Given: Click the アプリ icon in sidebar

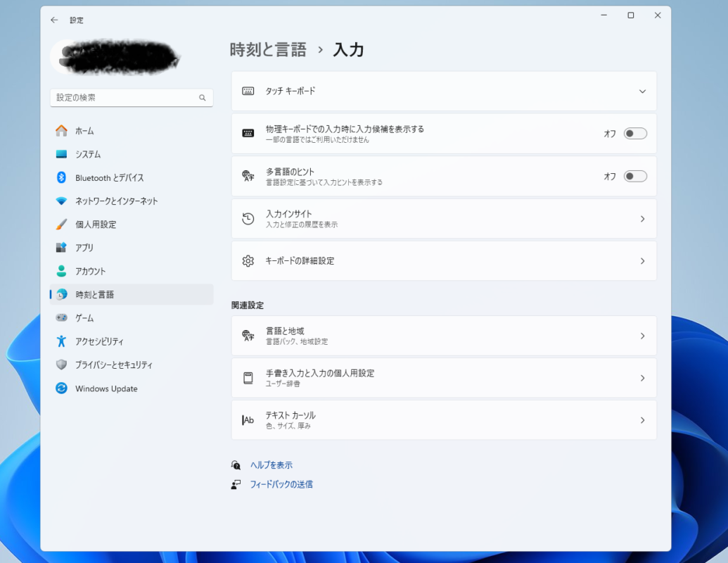Looking at the screenshot, I should [x=61, y=248].
